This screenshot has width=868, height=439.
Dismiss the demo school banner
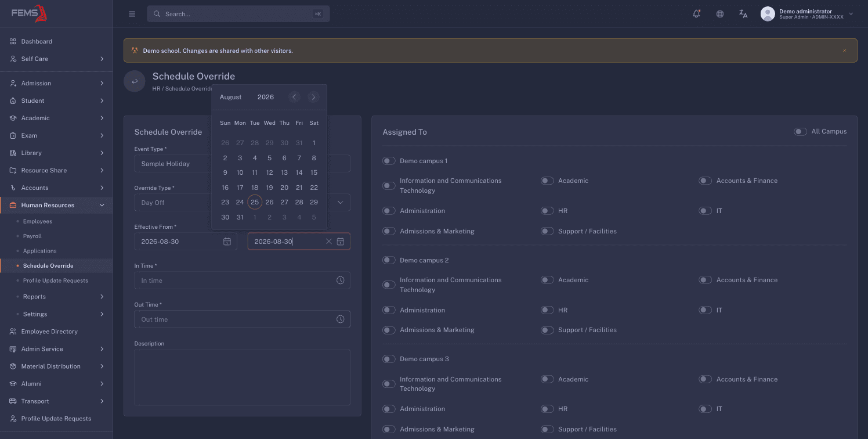(844, 51)
